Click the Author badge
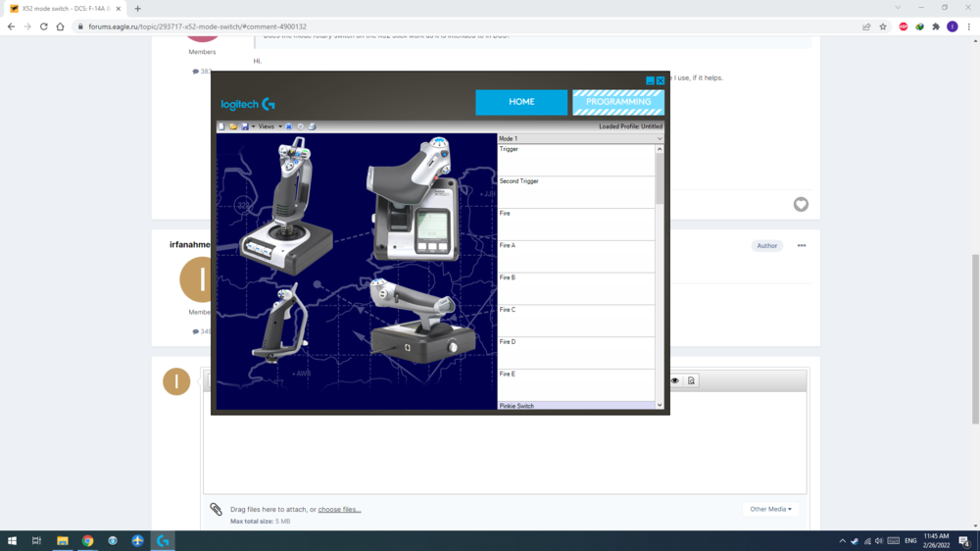980x551 pixels. click(767, 246)
